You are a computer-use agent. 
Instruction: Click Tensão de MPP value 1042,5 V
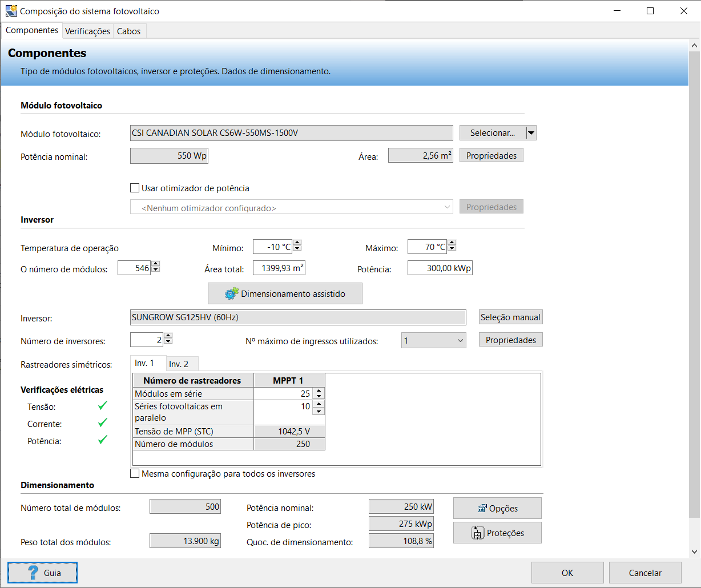[289, 432]
